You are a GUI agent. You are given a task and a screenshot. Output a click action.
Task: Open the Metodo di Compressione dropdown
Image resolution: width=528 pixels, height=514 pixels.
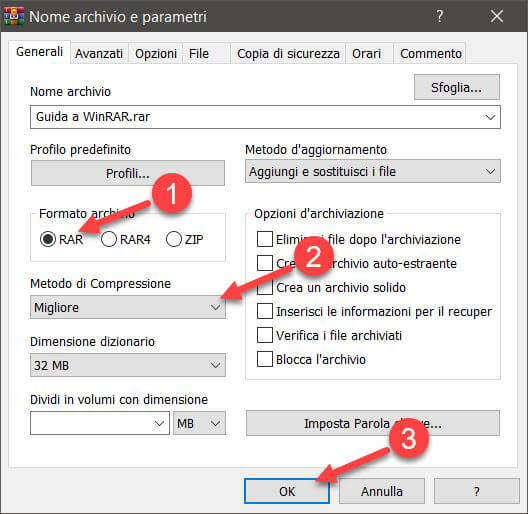coord(128,307)
